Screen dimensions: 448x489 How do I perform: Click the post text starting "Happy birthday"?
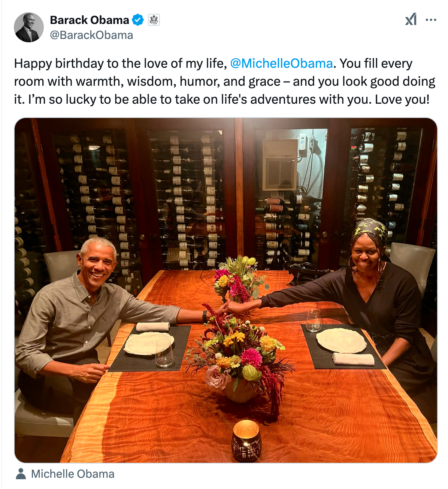point(225,81)
